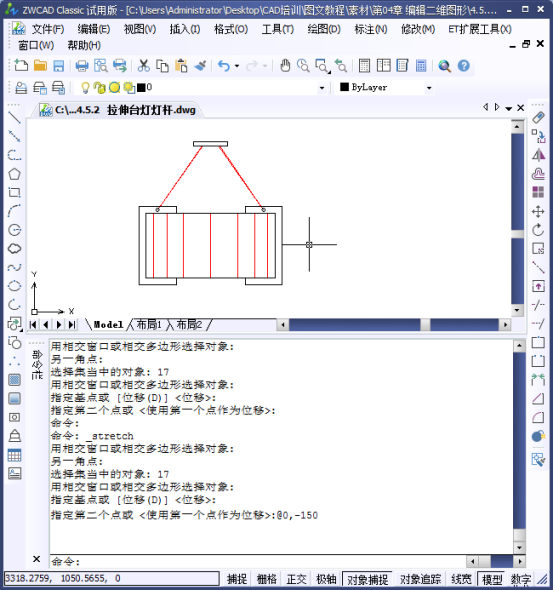Toggle 捕捉 snap mode in status bar

pos(237,579)
